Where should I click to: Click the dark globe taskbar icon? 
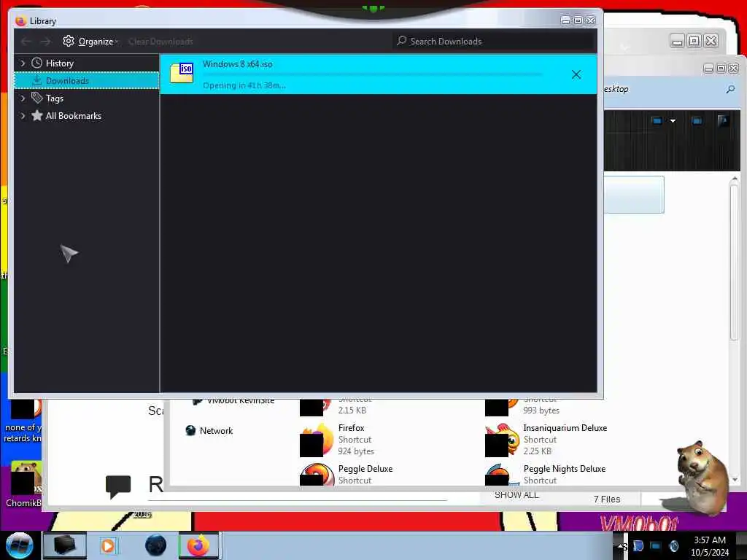[x=156, y=545]
